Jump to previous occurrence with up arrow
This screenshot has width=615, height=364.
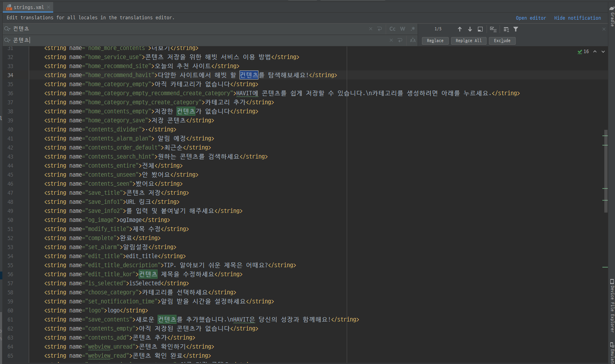460,28
